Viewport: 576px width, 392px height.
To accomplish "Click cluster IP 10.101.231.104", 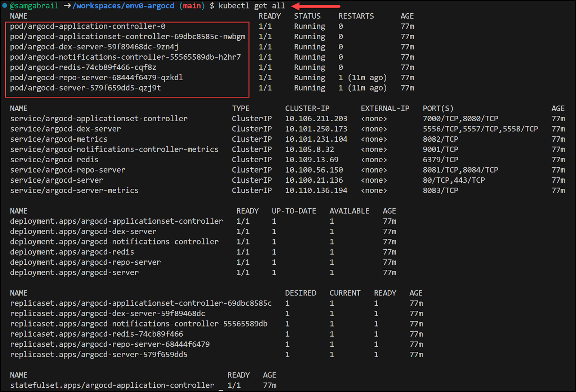I will click(316, 139).
